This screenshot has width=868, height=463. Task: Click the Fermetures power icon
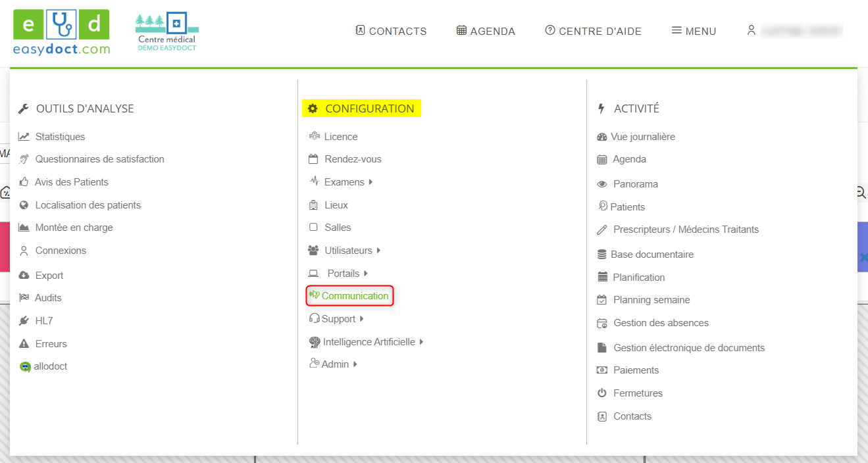[601, 393]
